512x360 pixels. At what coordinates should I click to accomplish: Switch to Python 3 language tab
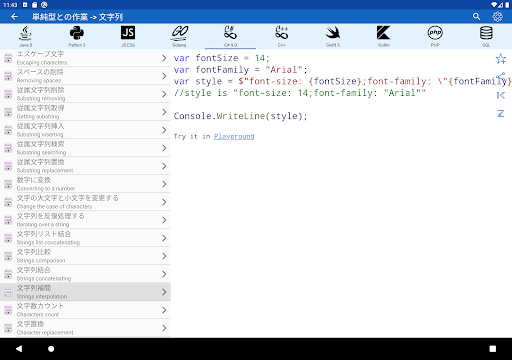tap(77, 36)
